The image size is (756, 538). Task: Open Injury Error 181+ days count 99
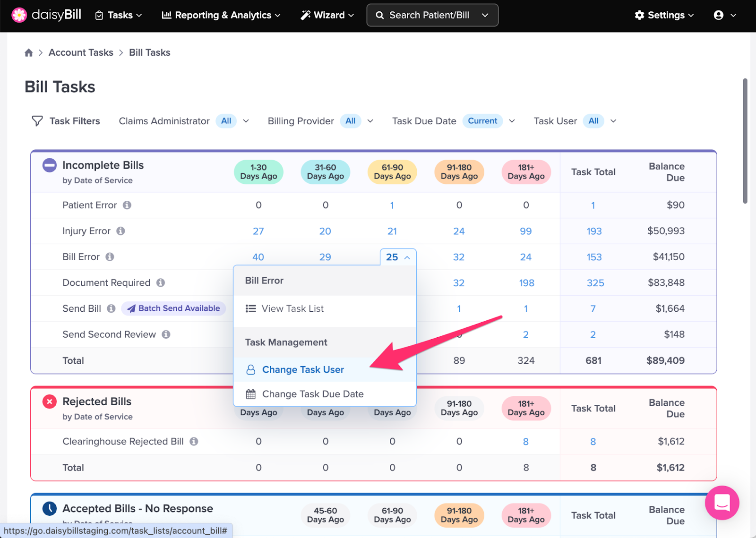pyautogui.click(x=526, y=231)
